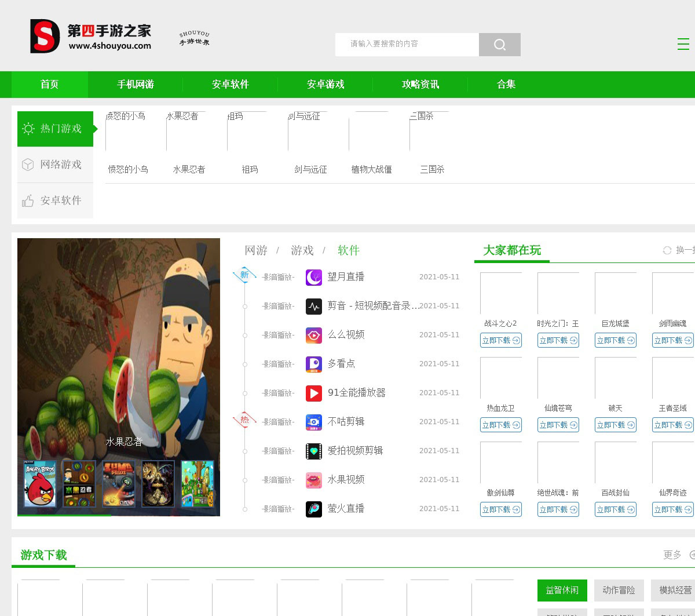Screen dimensions: 695x616
Task: Select Plants vs Zombies carousel thumbnail
Action: [197, 484]
